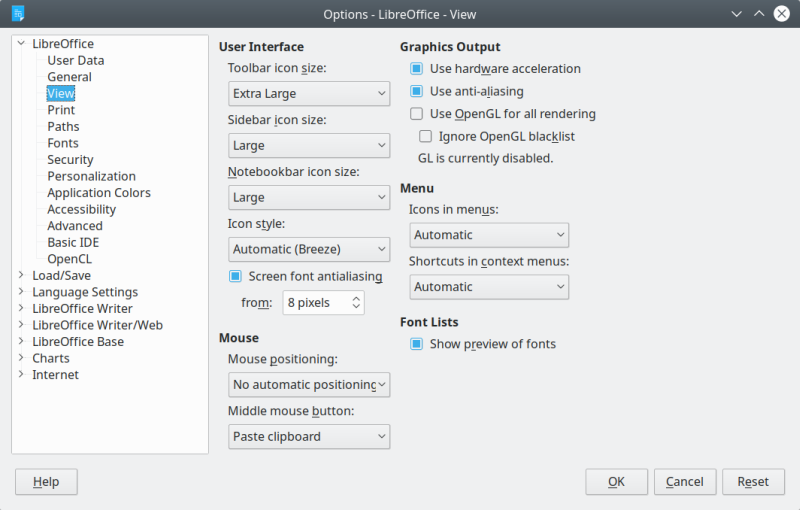Toggle Screen font antialiasing checkbox
Viewport: 800px width, 510px height.
(x=235, y=276)
